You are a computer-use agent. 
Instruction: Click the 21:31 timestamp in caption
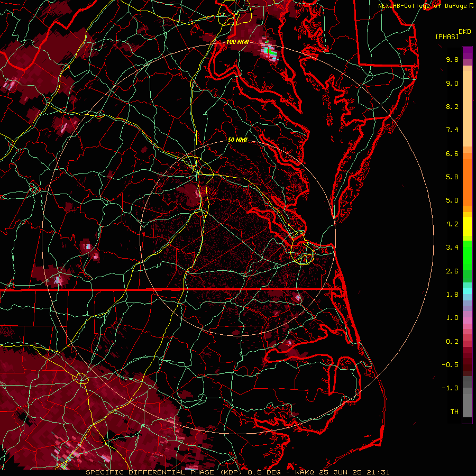[379, 472]
